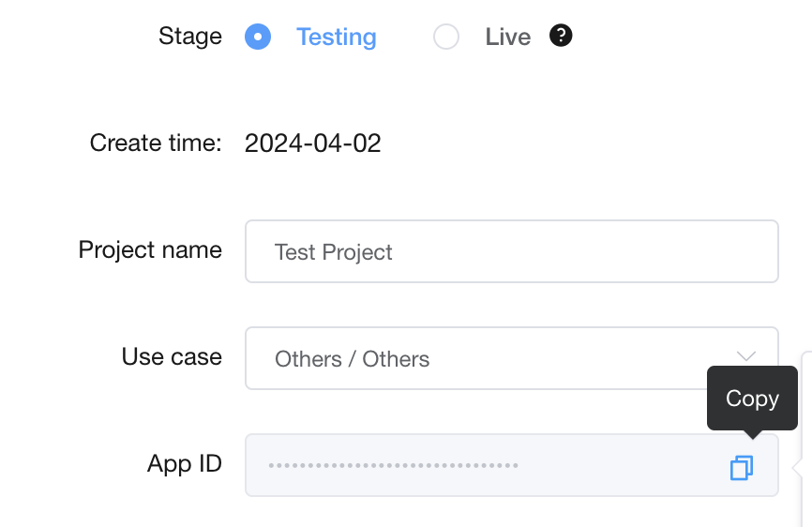
Task: Click the hidden App ID dots
Action: 393,465
